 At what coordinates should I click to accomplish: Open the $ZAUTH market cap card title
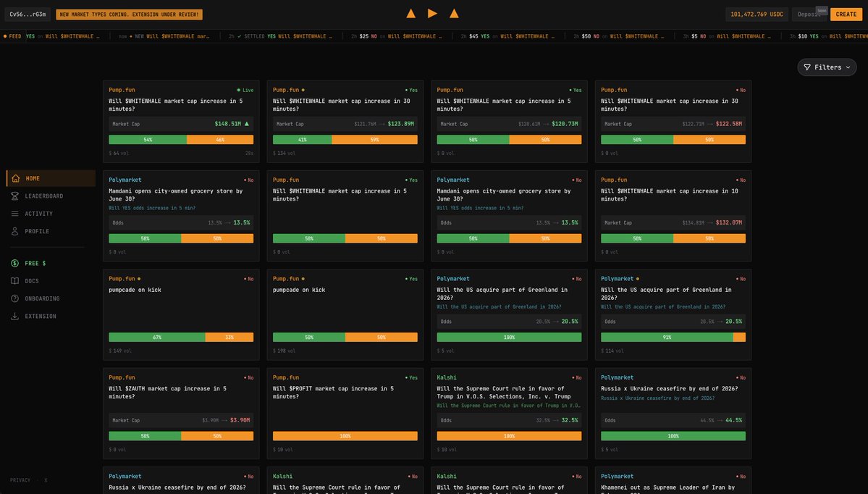168,392
